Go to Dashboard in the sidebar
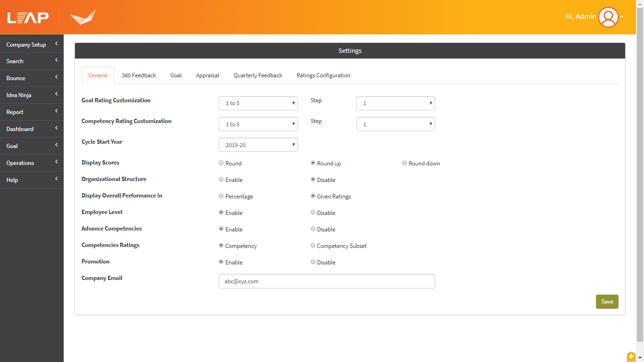Image resolution: width=644 pixels, height=362 pixels. coord(20,129)
